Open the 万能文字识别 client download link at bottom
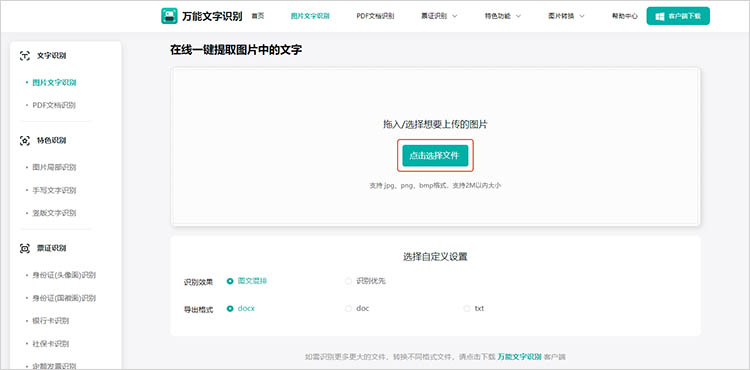Screen dimensions: 750x370 tap(519, 357)
